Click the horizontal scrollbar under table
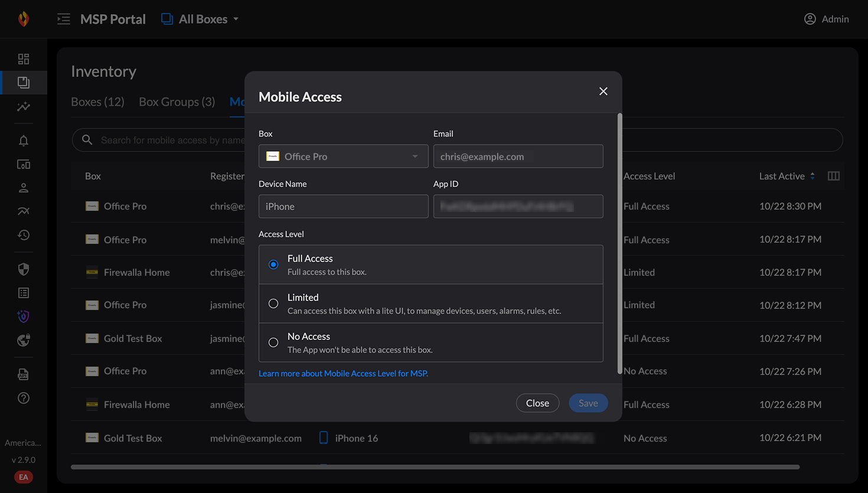The image size is (868, 493). pos(435,467)
